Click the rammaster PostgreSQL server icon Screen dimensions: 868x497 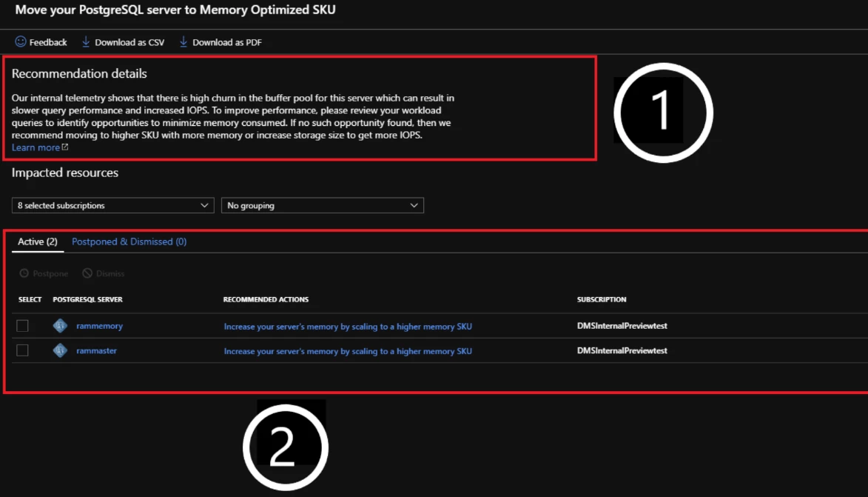tap(61, 350)
